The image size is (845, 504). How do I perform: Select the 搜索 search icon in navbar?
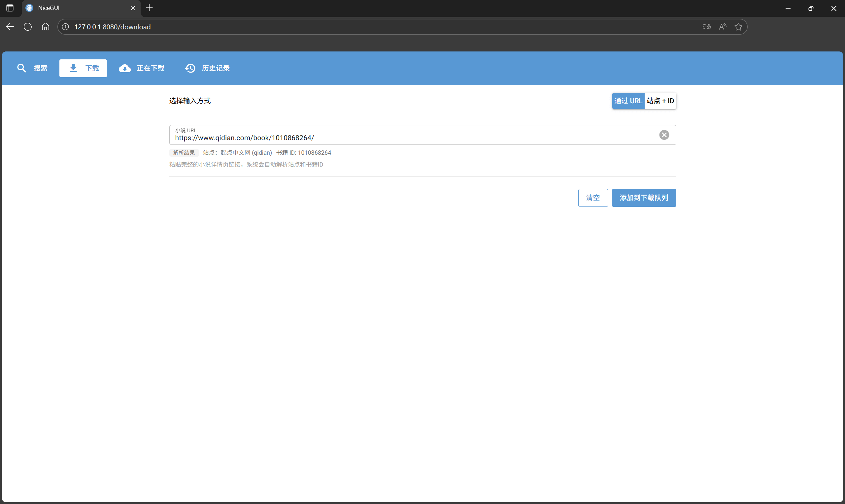pos(21,68)
